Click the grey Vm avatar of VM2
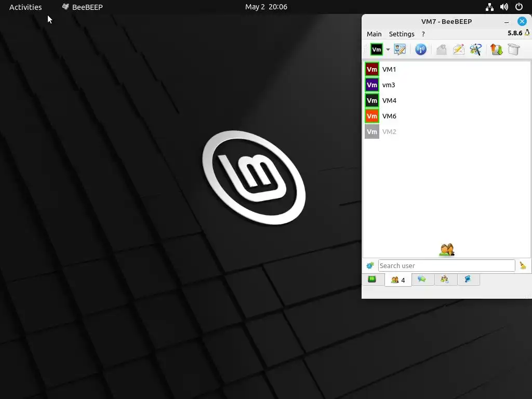This screenshot has width=532, height=399. (x=372, y=131)
